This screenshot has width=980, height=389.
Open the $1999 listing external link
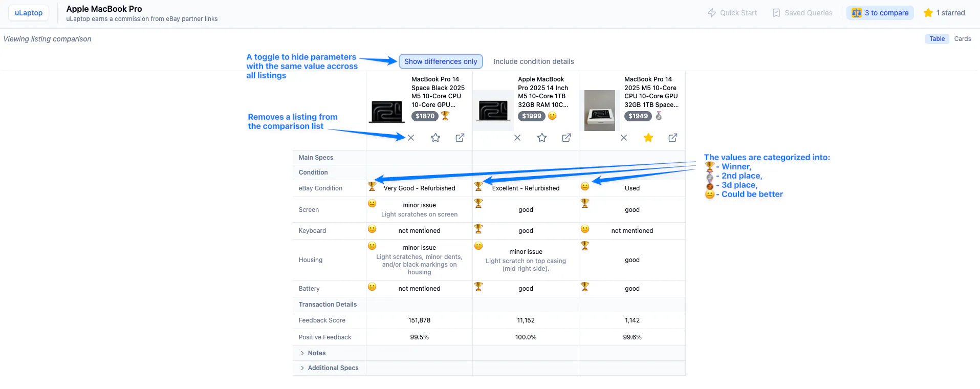pyautogui.click(x=567, y=138)
